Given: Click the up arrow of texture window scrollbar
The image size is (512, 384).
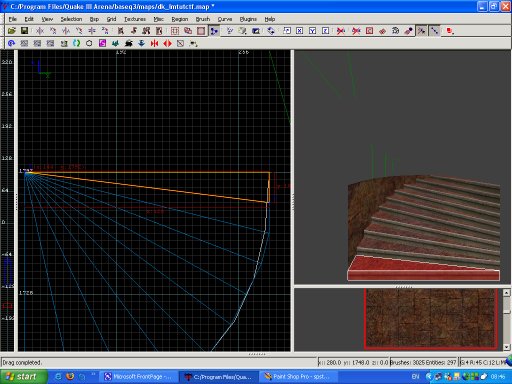Looking at the screenshot, I should [506, 293].
